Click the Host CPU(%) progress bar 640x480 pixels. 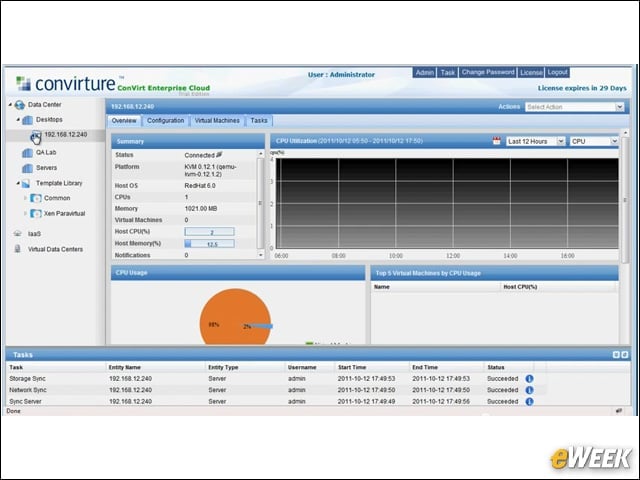pyautogui.click(x=209, y=232)
